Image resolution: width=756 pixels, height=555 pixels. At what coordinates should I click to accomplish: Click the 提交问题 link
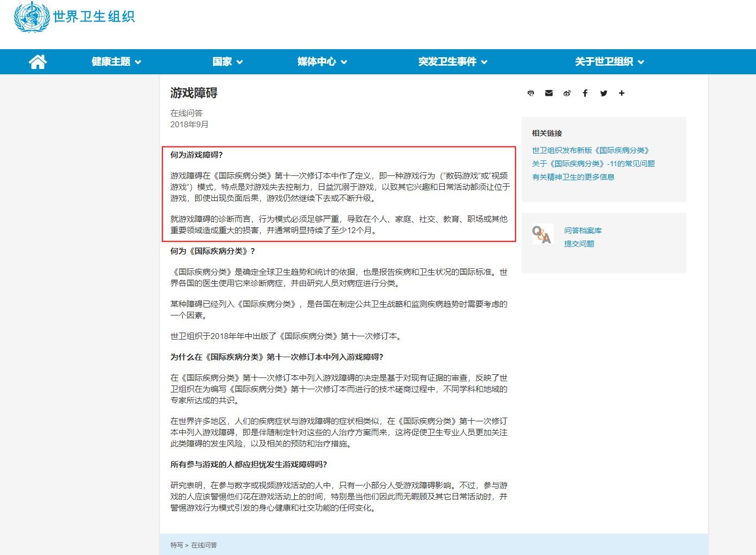(x=579, y=244)
